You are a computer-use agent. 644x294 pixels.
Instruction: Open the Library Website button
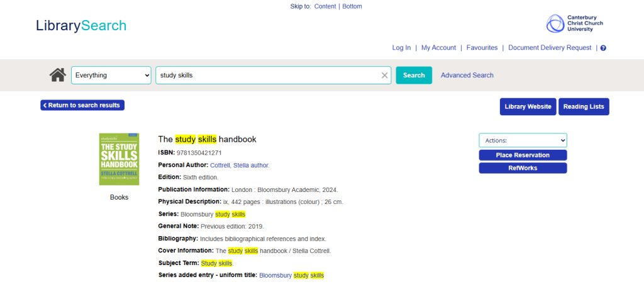(528, 106)
